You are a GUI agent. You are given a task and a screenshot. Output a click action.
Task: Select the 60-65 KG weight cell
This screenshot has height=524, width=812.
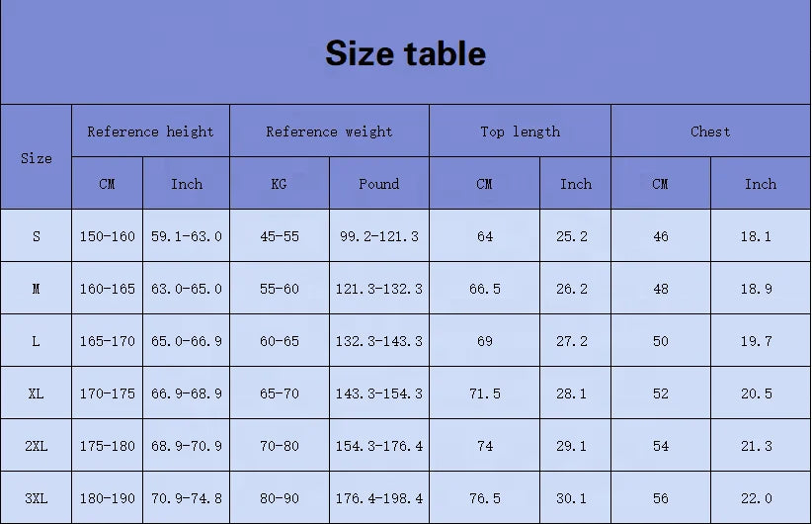coord(279,341)
